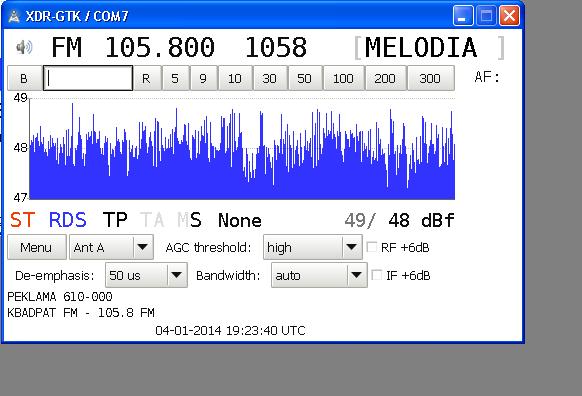582x396 pixels.
Task: Open the Menu button
Action: pyautogui.click(x=36, y=247)
